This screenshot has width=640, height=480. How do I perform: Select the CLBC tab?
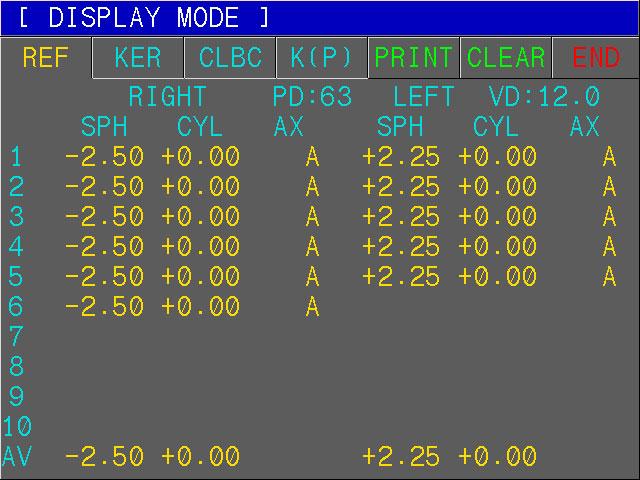pyautogui.click(x=230, y=58)
